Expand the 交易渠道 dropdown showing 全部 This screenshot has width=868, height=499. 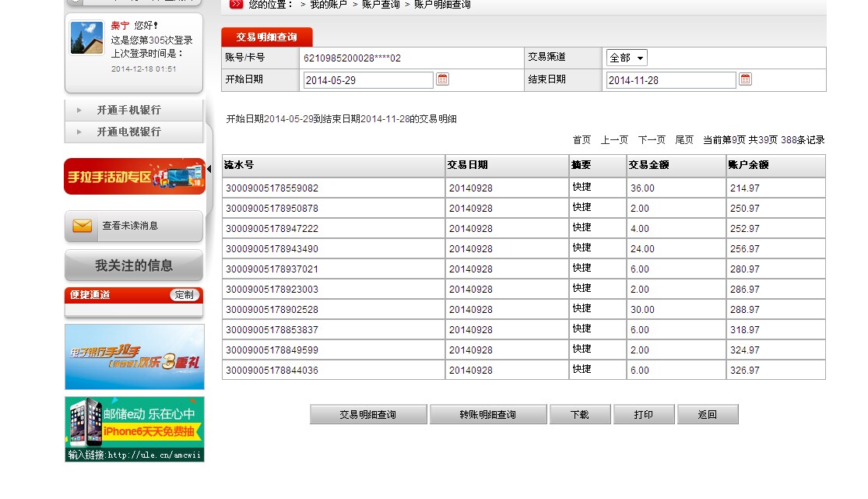tap(627, 58)
